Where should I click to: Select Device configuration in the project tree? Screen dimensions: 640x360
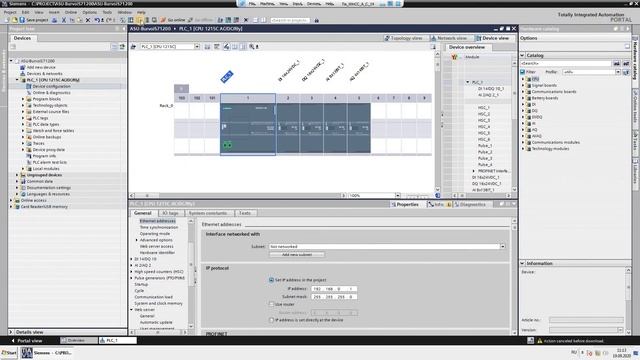[51, 87]
